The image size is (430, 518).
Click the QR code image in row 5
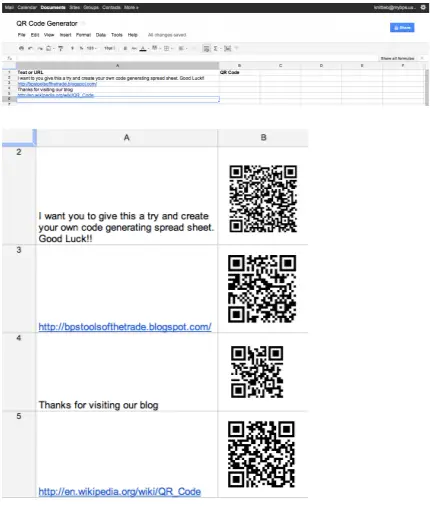tap(261, 454)
